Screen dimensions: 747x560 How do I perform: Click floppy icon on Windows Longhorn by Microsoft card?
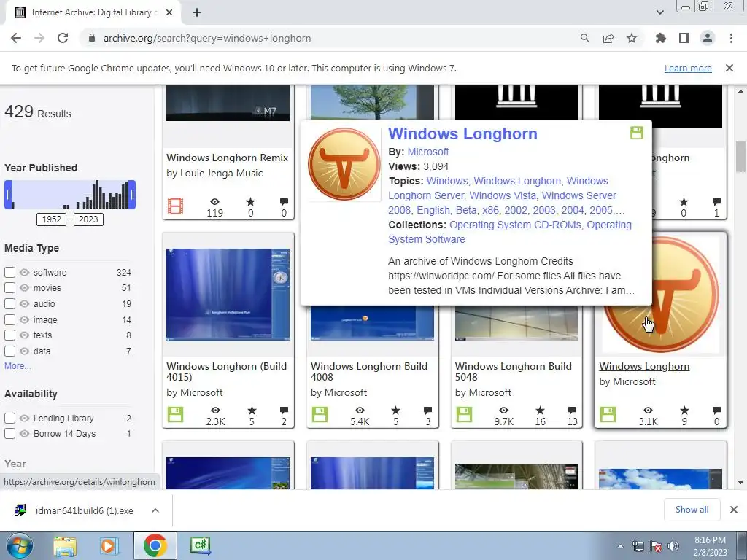608,414
